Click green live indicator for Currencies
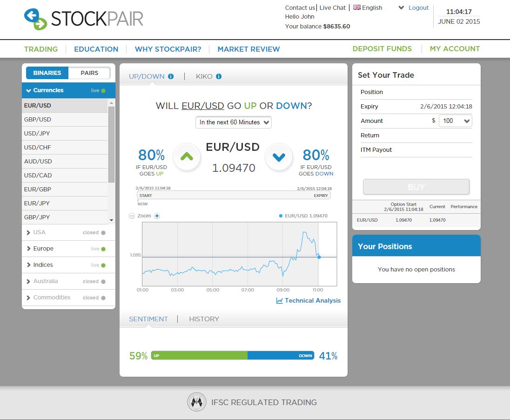The height and width of the screenshot is (420, 510). [x=103, y=90]
